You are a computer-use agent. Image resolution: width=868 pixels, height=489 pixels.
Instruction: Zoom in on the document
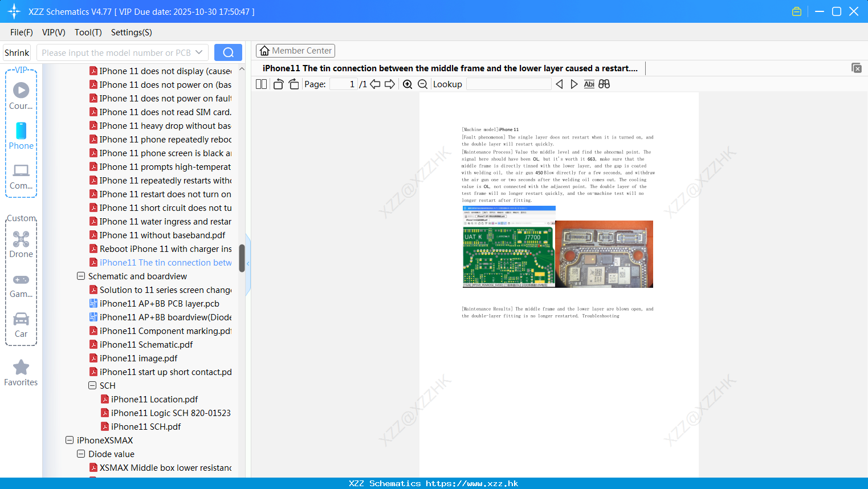(x=407, y=84)
